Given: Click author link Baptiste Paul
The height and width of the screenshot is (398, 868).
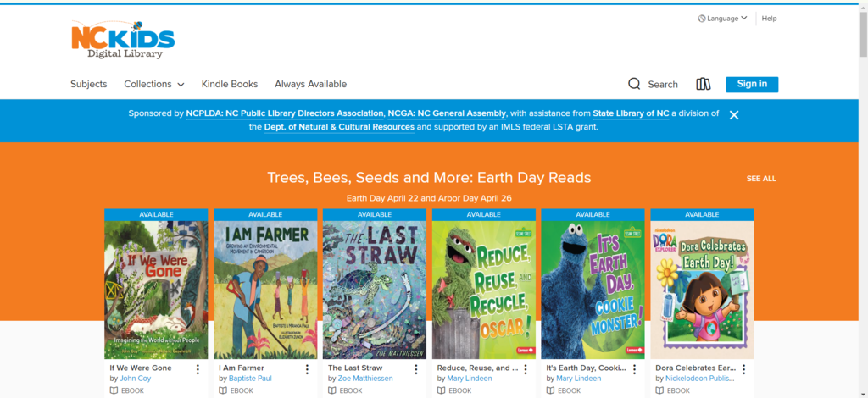Looking at the screenshot, I should pyautogui.click(x=250, y=379).
